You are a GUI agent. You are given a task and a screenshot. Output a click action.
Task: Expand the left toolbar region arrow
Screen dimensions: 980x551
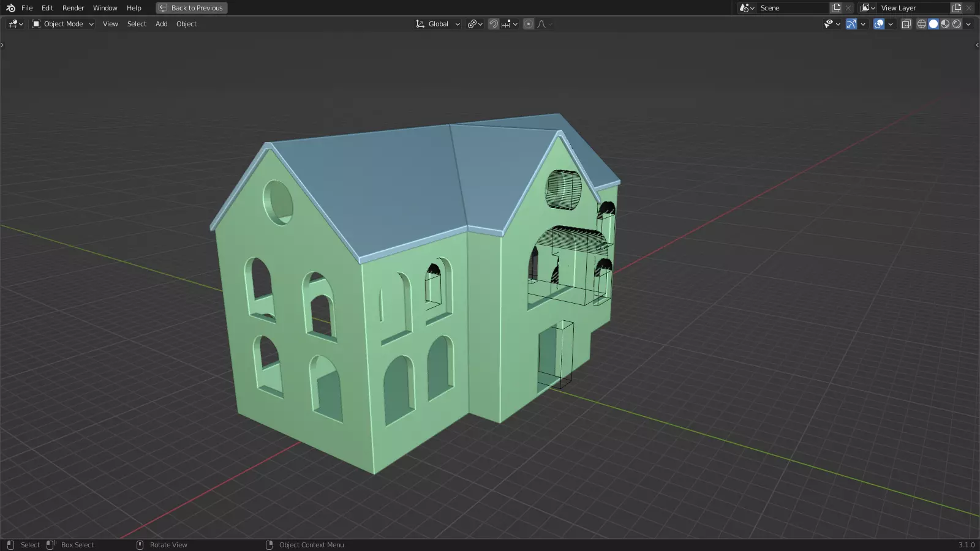[x=2, y=45]
